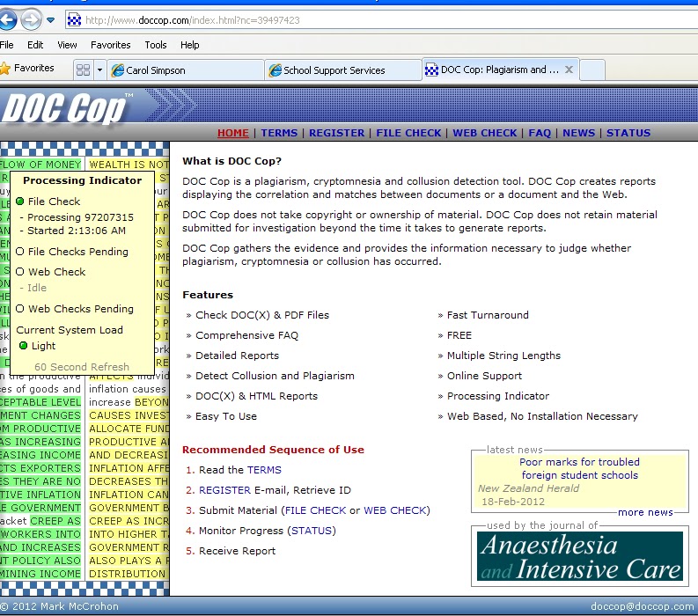The height and width of the screenshot is (616, 698).
Task: Open the View menu
Action: click(x=67, y=45)
